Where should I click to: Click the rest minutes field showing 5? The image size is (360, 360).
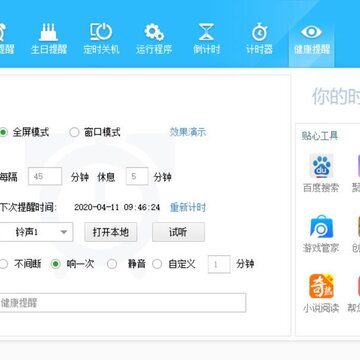pos(137,176)
